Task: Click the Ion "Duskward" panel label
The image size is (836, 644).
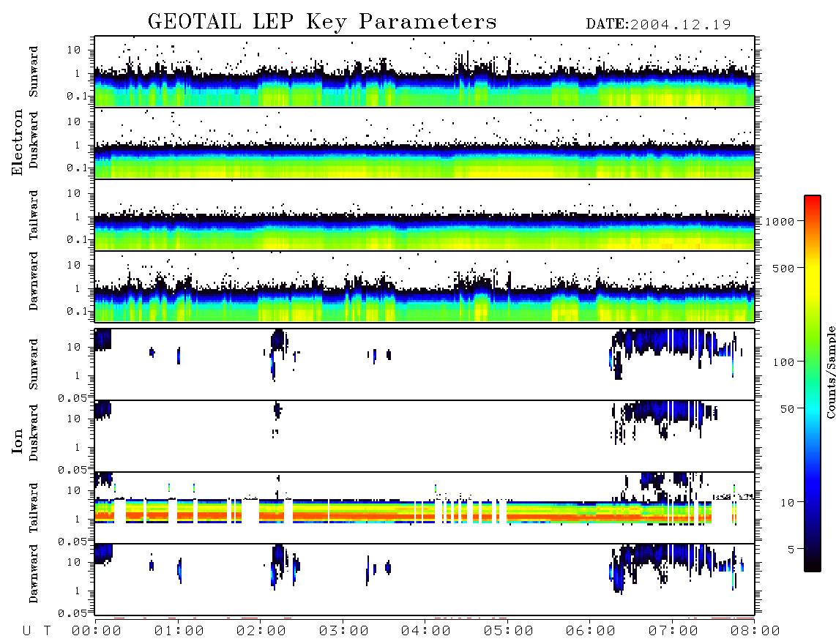Action: point(34,433)
